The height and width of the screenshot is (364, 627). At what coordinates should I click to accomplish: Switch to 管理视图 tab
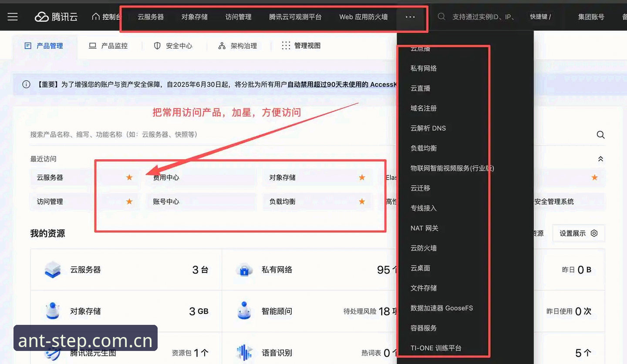pyautogui.click(x=301, y=46)
